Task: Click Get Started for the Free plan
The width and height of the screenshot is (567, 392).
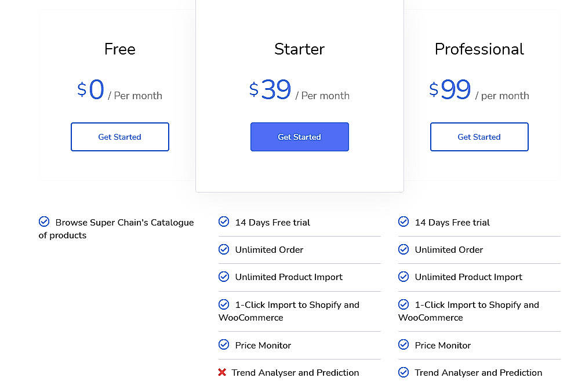Action: tap(119, 137)
